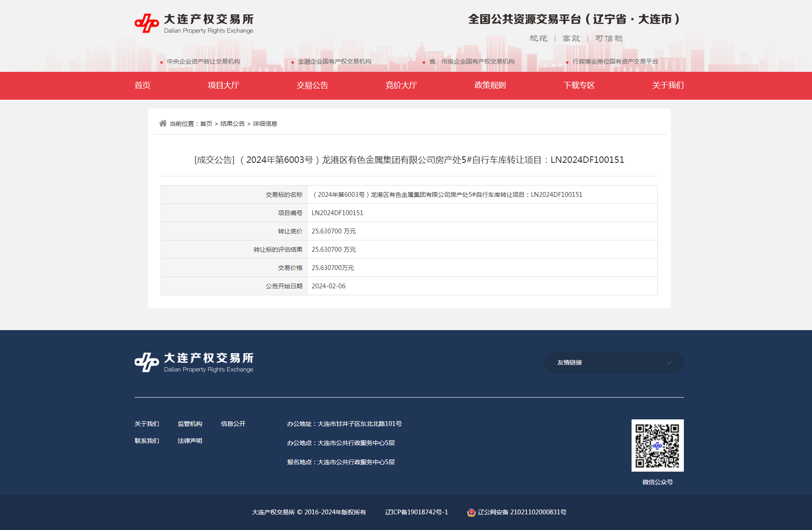Click the home icon in breadcrumb
Screen dimensions: 812x530
coord(163,123)
